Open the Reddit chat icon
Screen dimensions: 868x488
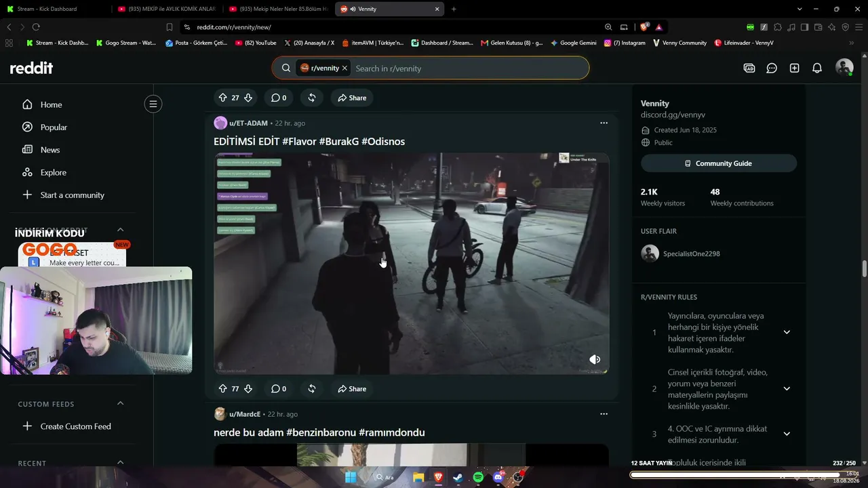772,68
